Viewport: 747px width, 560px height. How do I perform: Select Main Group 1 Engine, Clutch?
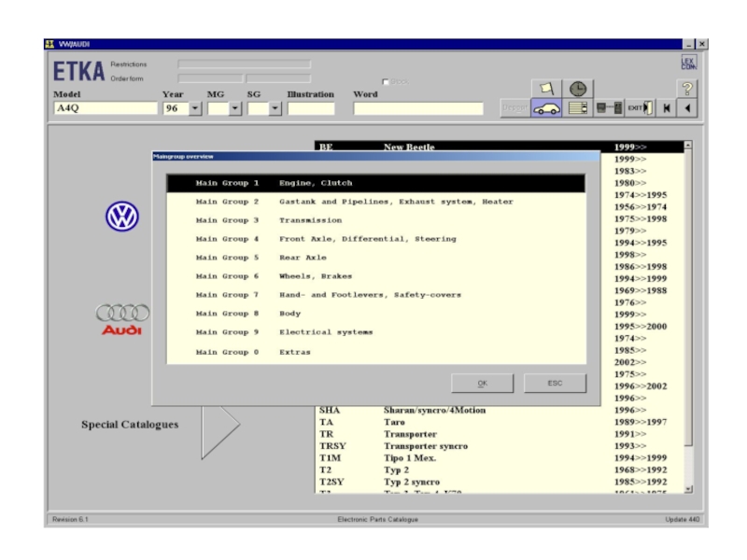point(376,183)
